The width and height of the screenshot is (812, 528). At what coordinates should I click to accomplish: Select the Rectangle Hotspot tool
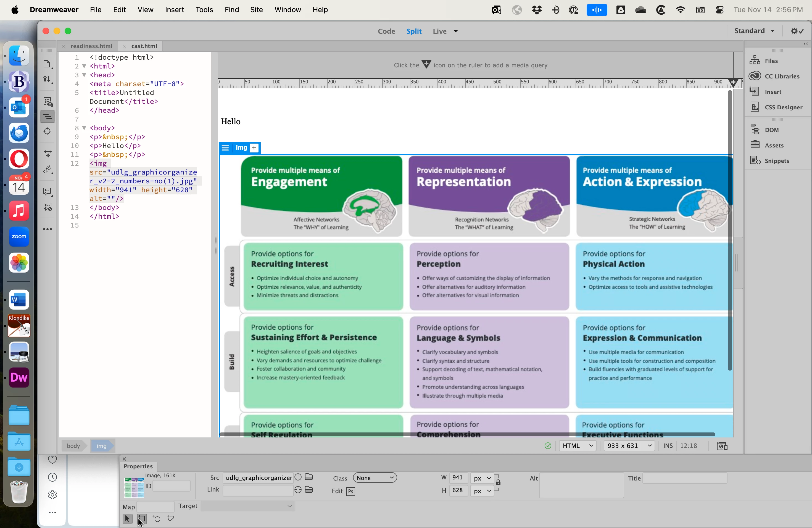(x=142, y=519)
